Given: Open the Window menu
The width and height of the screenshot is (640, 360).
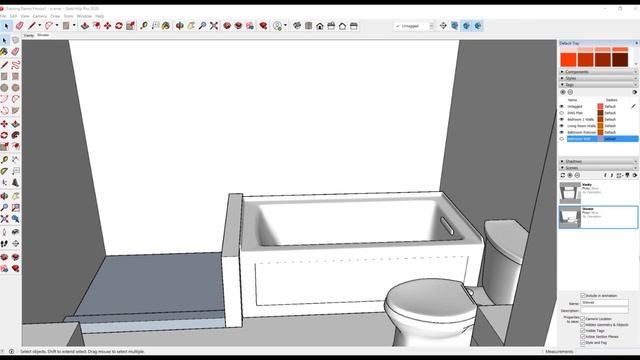Looking at the screenshot, I should (84, 16).
